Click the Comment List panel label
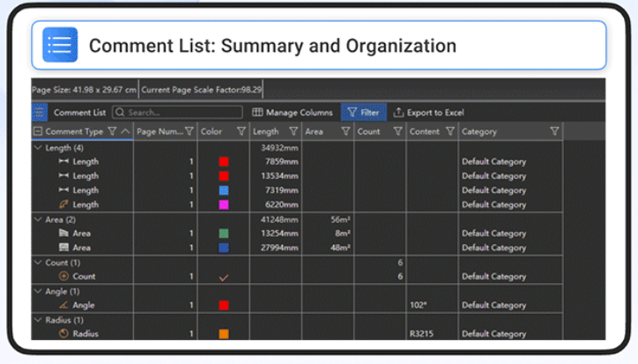Image resolution: width=638 pixels, height=364 pixels. pyautogui.click(x=79, y=113)
